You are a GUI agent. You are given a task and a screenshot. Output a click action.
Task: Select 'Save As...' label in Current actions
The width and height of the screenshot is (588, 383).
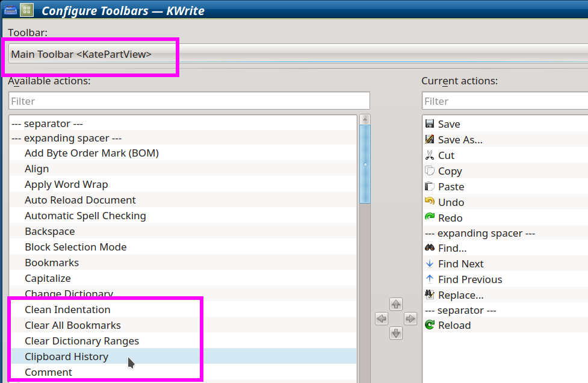tap(460, 140)
